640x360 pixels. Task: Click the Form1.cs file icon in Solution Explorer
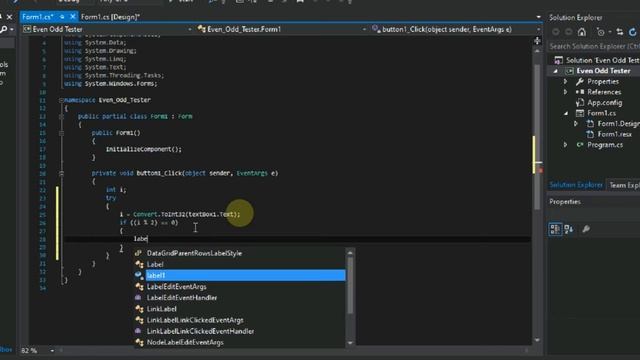pos(580,113)
